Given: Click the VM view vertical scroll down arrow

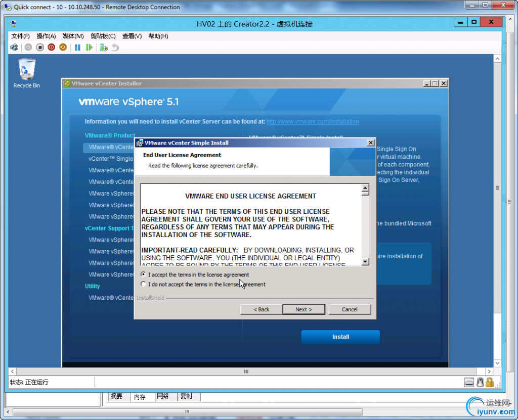Looking at the screenshot, I should (x=498, y=363).
